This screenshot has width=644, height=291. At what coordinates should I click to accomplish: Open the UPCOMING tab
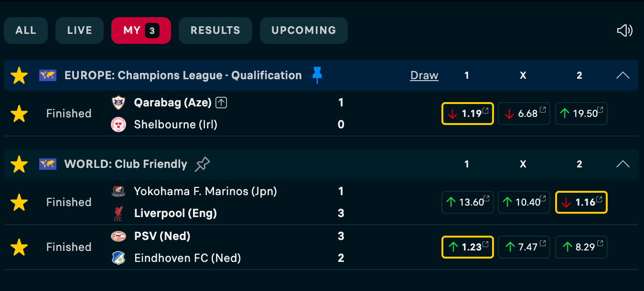pos(303,31)
